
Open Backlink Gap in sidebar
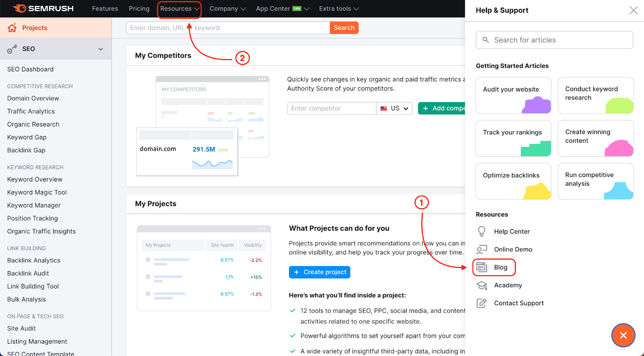(x=26, y=150)
